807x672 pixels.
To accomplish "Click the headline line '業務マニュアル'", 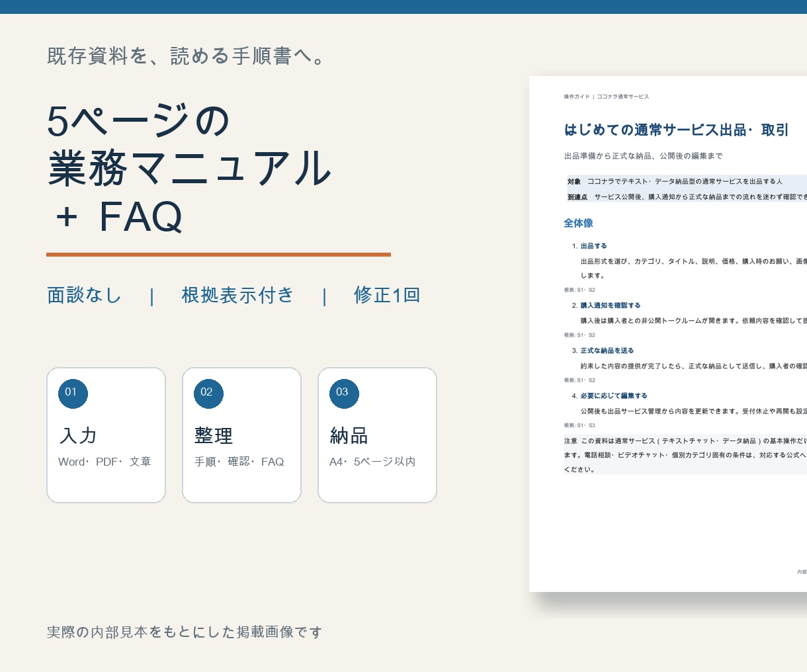I will click(190, 168).
